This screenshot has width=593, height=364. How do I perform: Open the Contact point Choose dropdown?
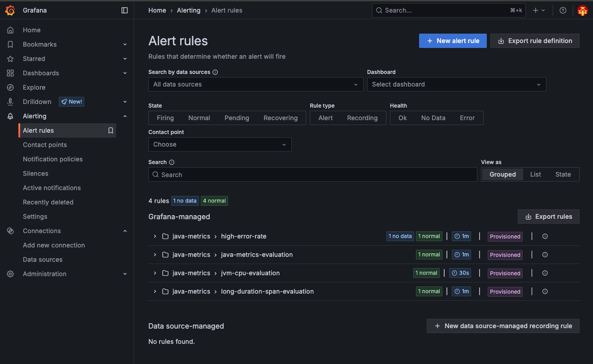(x=220, y=144)
